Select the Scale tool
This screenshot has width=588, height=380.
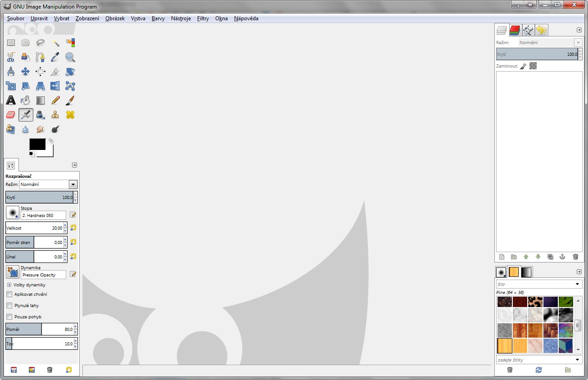coord(11,86)
